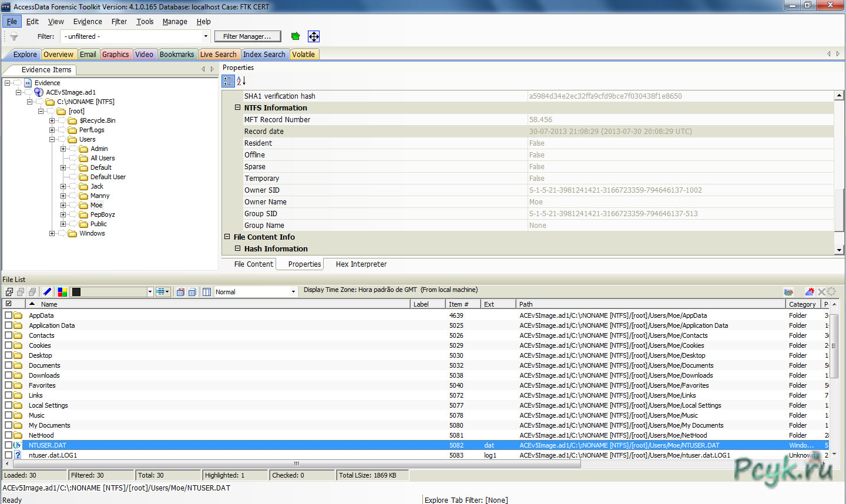846x504 pixels.
Task: Collapse the NTFS Information section
Action: (238, 107)
